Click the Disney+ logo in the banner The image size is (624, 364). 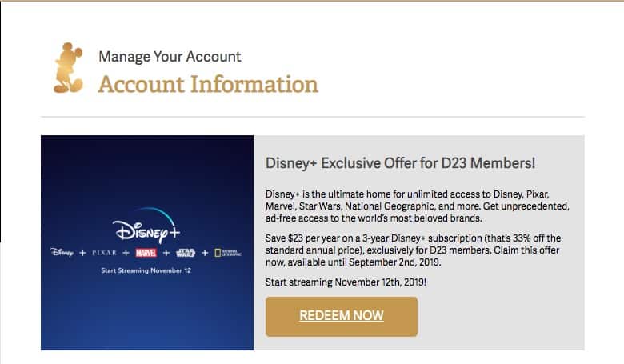click(x=146, y=225)
